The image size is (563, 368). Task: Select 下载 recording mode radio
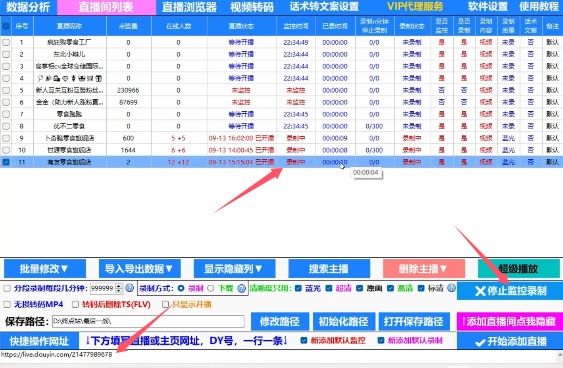[x=211, y=288]
